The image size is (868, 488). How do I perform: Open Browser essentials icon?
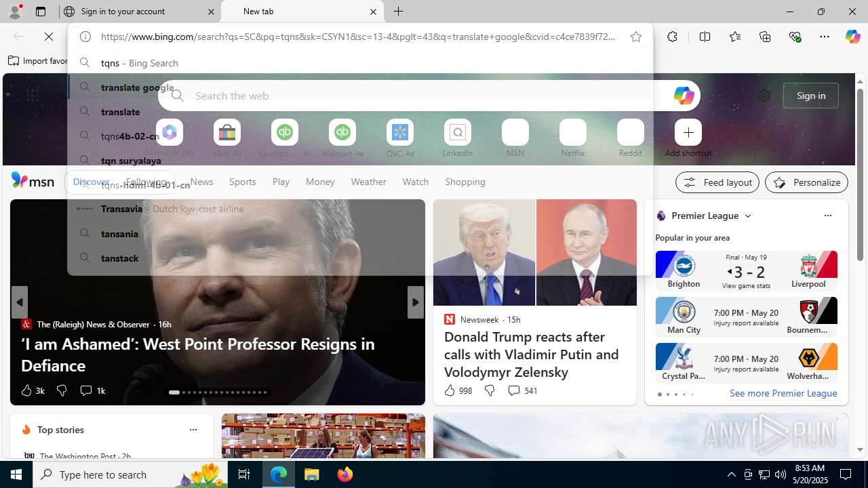[795, 37]
